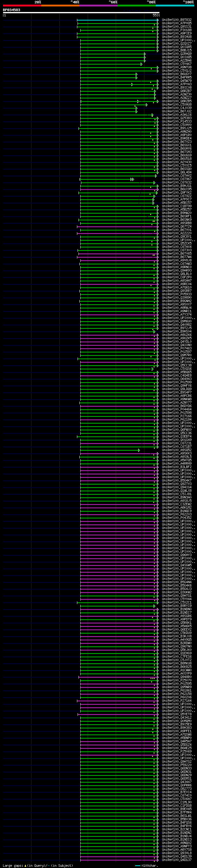Click the cyan 100char scale bar

click(x=137, y=866)
